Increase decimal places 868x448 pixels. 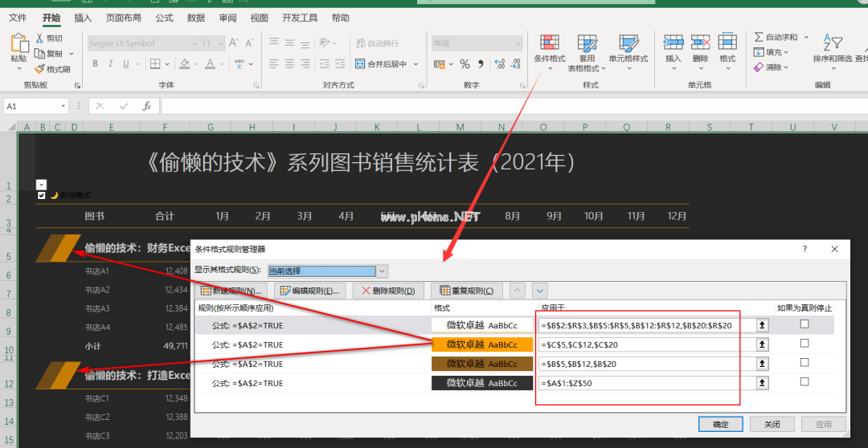[499, 64]
